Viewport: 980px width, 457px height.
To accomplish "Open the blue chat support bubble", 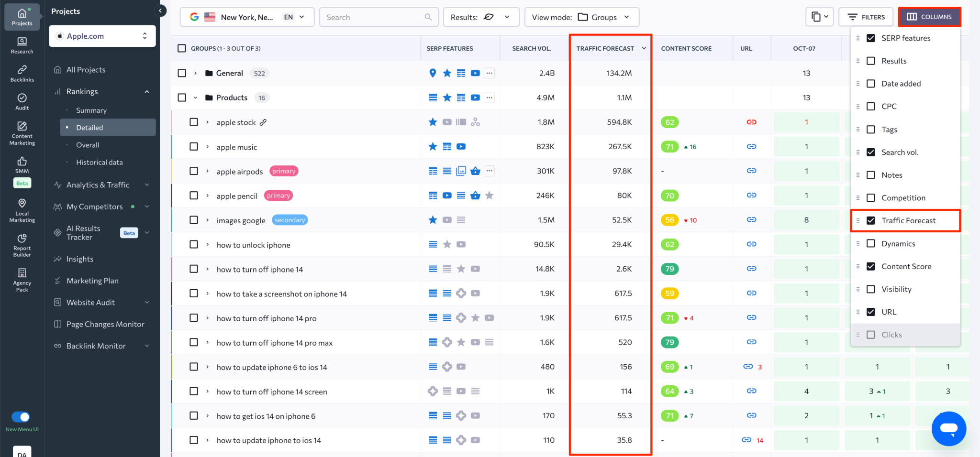I will point(948,428).
